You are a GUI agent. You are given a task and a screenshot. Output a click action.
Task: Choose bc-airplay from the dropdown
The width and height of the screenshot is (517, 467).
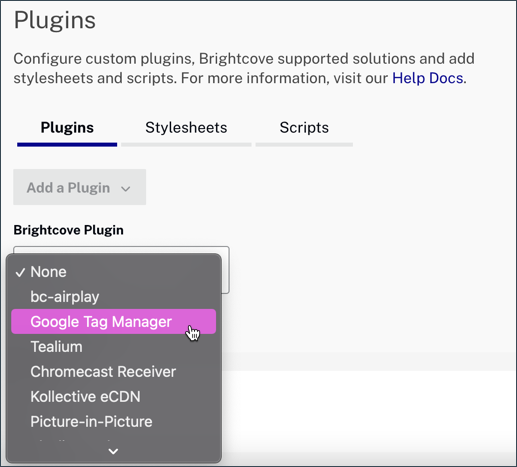tap(114, 297)
